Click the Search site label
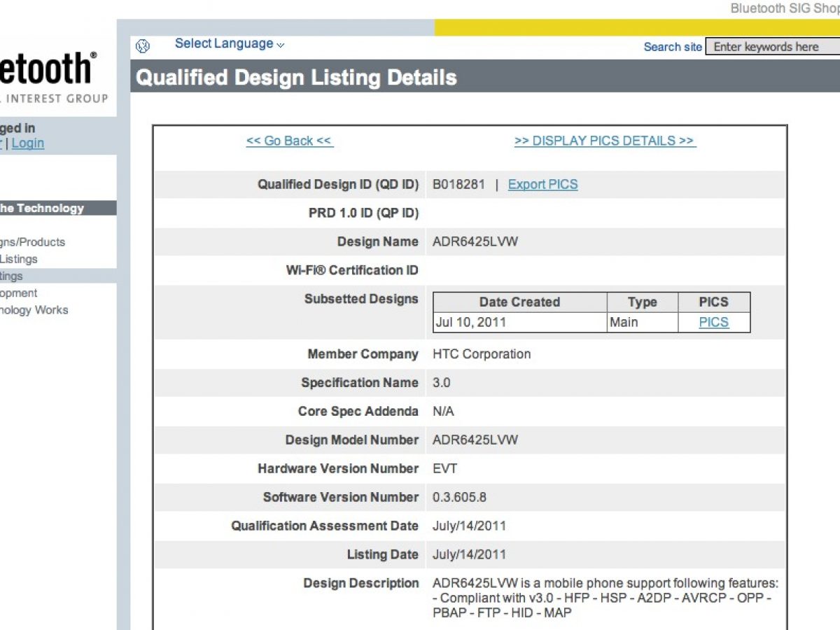 (672, 47)
